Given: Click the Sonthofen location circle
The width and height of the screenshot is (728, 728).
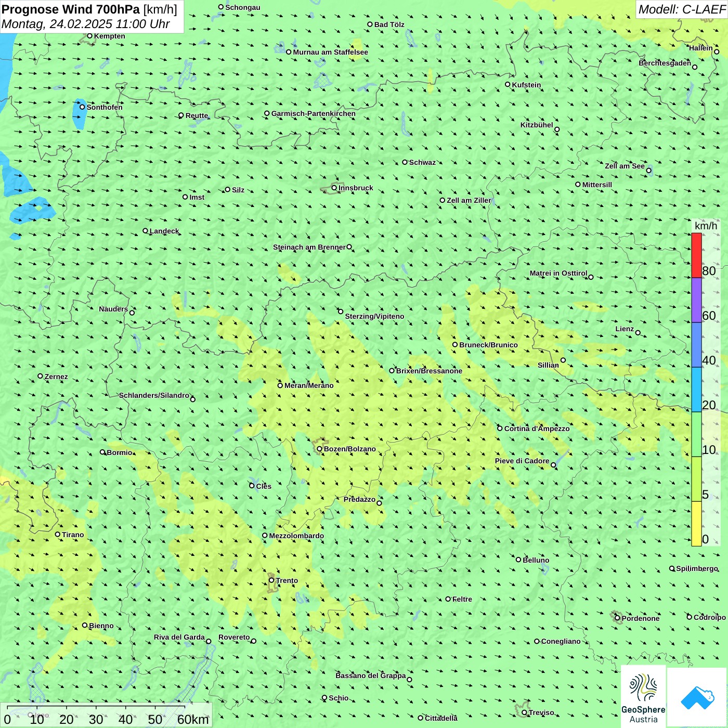Looking at the screenshot, I should tap(82, 107).
